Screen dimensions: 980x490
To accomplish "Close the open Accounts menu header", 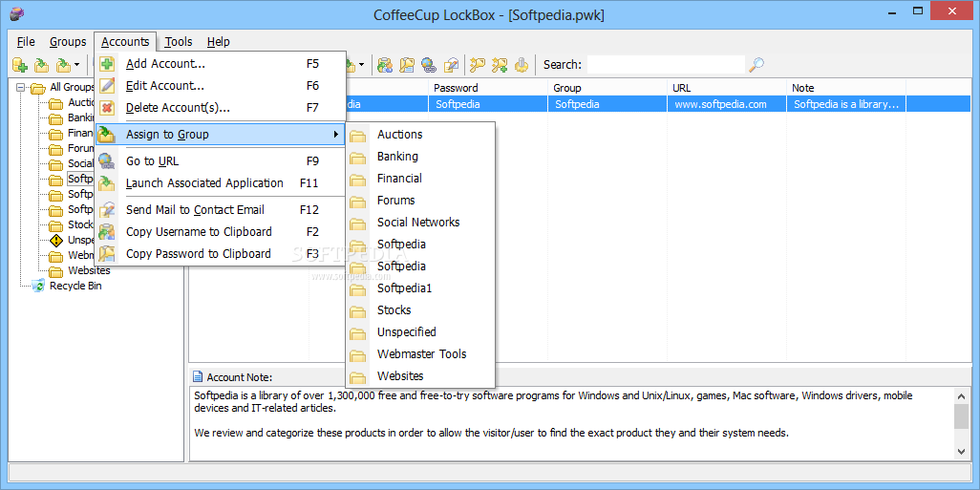I will pyautogui.click(x=125, y=42).
